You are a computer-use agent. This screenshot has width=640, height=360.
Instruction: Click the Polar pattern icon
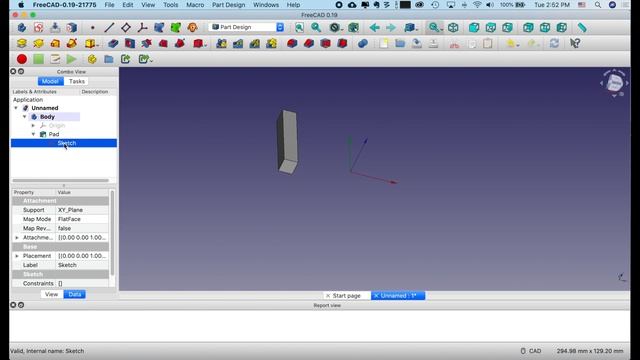[x=255, y=43]
